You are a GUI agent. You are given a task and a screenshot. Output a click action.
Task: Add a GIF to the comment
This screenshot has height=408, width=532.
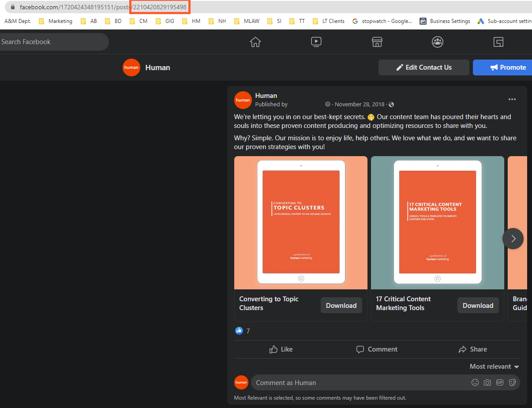500,382
